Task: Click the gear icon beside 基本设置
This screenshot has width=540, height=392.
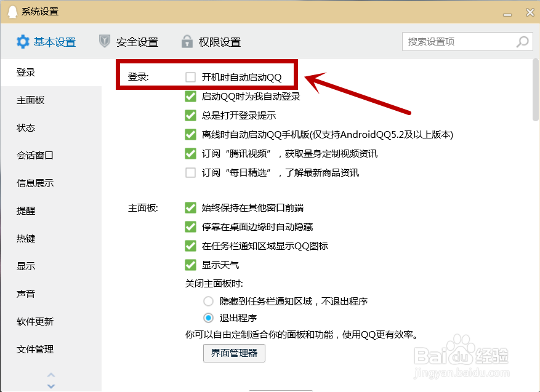Action: tap(23, 42)
